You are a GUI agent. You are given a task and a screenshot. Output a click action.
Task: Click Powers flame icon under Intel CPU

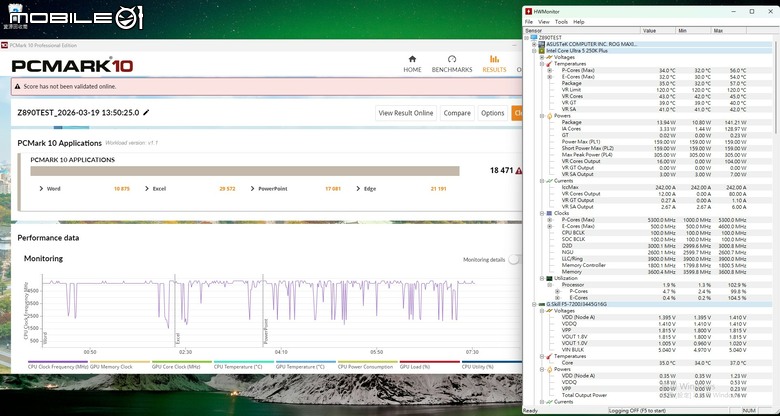(549, 116)
